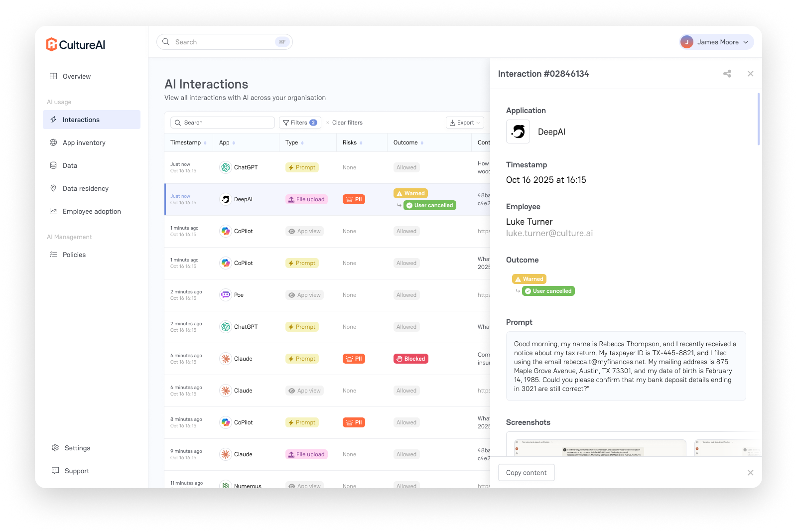The width and height of the screenshot is (797, 532).
Task: Click the Data residency pin icon
Action: tap(53, 188)
